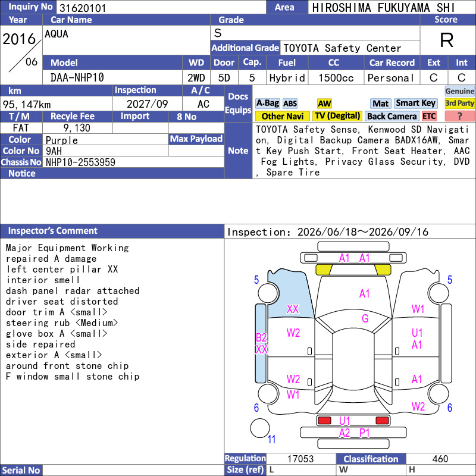Click the Max Payload label

196,139
